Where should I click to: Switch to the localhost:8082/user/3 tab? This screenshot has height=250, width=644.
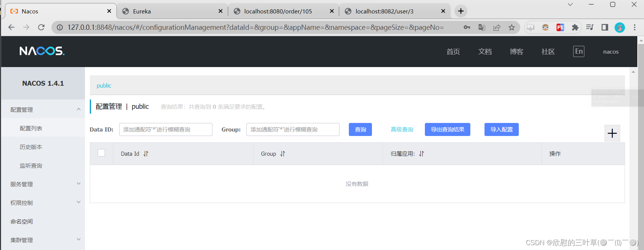click(x=394, y=11)
